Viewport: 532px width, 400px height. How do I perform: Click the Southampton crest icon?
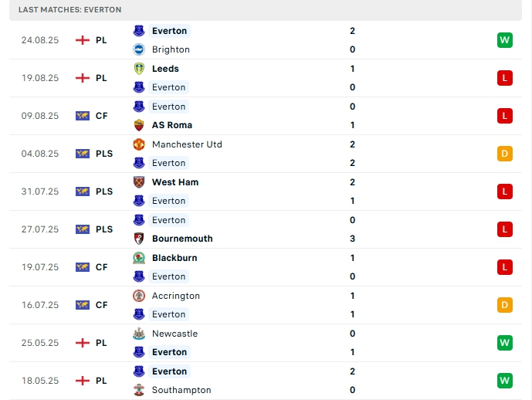click(139, 390)
